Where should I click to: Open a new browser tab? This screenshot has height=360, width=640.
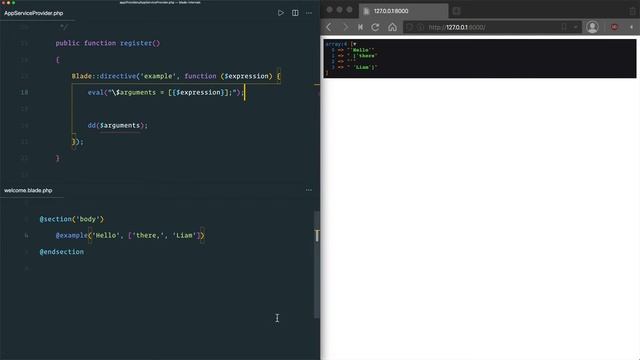[456, 11]
